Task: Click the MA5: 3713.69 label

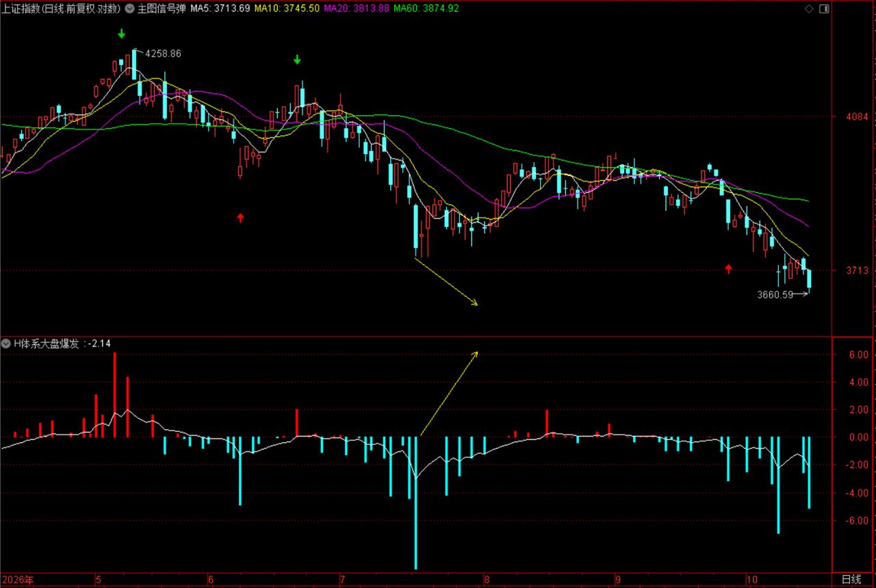Action: pyautogui.click(x=220, y=9)
